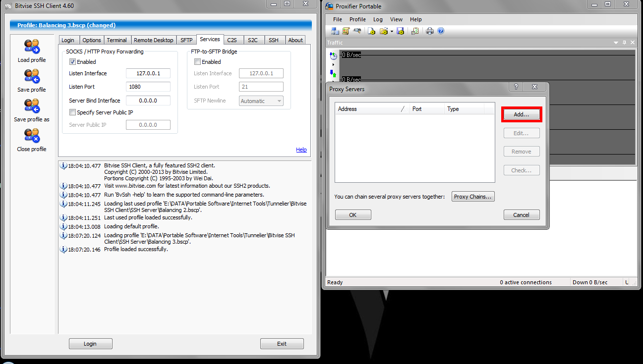Click the Save profile icon
Screen dimensions: 643x364
pyautogui.click(x=31, y=81)
